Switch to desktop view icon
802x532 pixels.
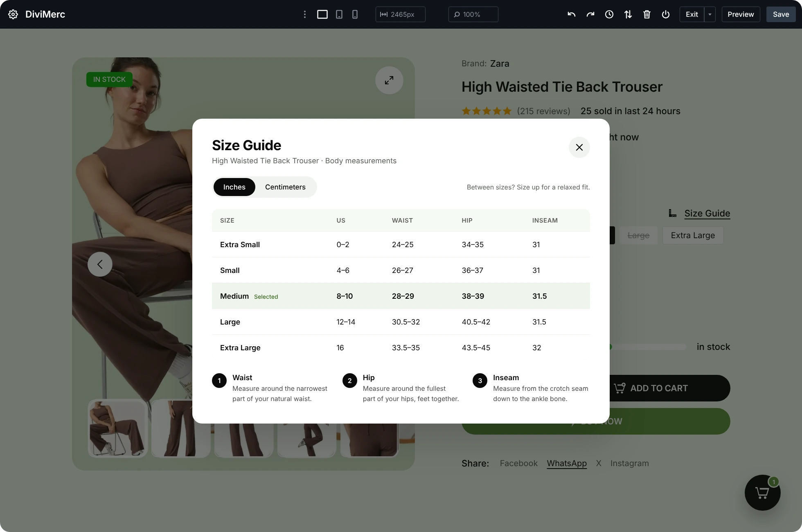tap(322, 14)
